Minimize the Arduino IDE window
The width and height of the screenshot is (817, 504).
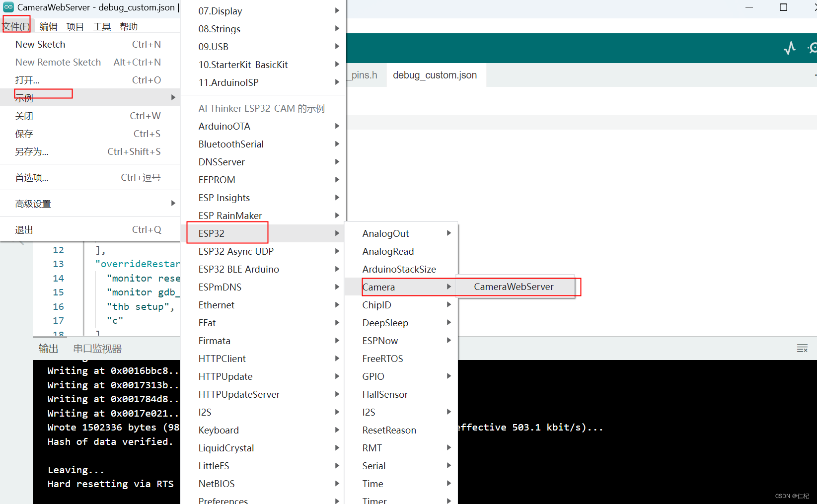pyautogui.click(x=749, y=7)
